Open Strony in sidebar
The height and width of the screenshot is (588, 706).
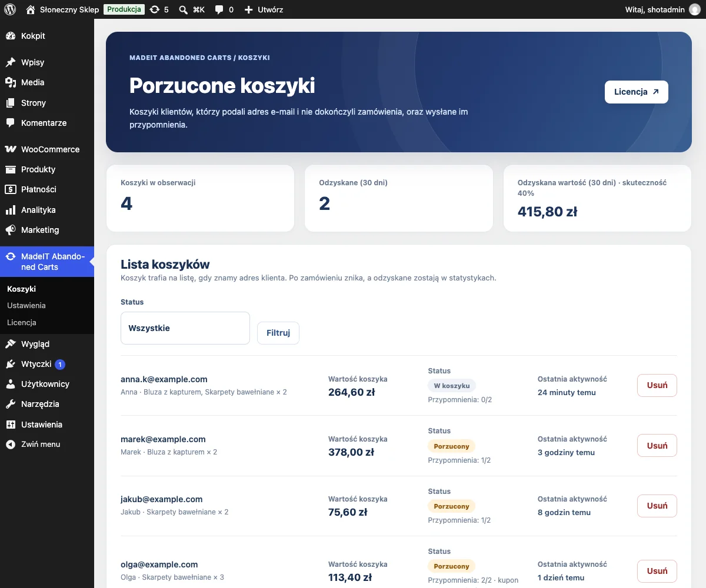34,103
